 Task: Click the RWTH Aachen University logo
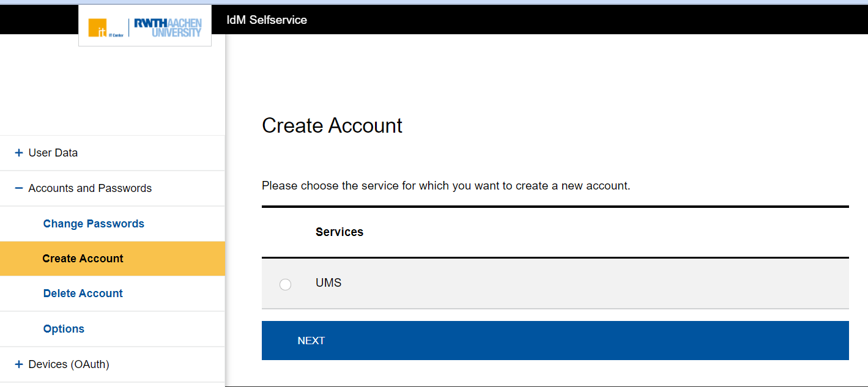[168, 28]
